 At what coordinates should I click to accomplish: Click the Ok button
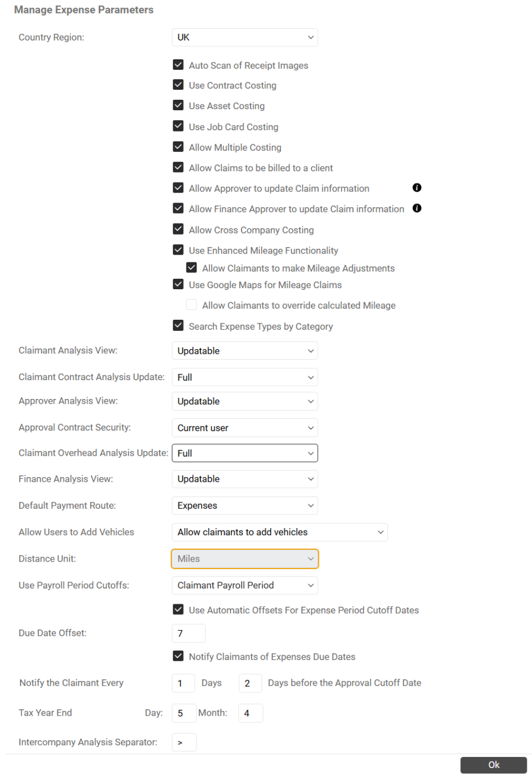494,765
